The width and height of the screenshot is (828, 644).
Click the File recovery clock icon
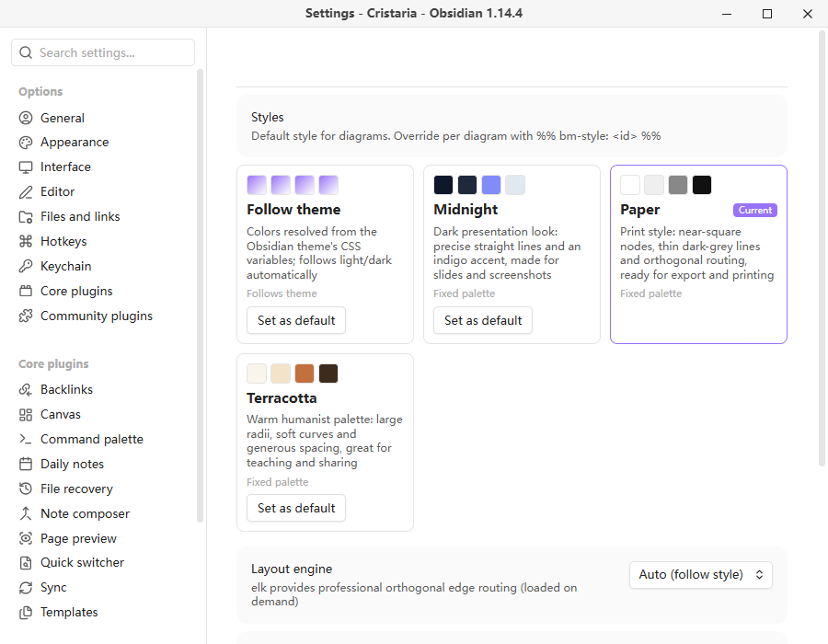26,489
